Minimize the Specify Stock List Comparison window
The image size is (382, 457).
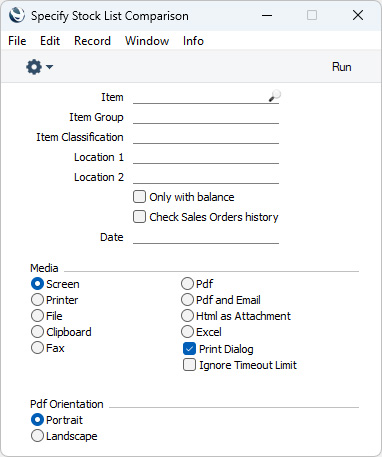click(x=267, y=15)
